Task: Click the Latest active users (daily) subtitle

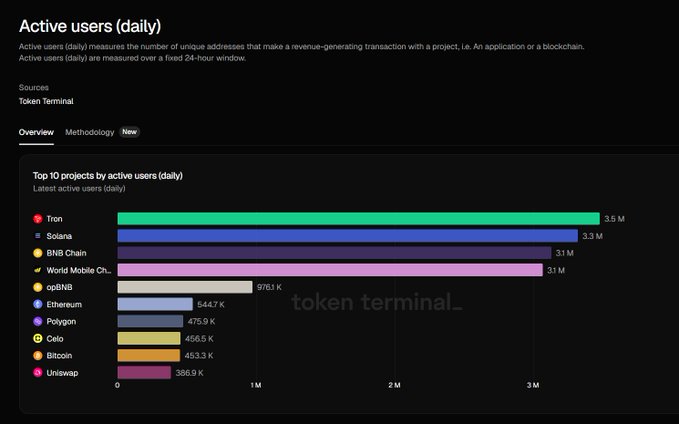Action: point(79,188)
